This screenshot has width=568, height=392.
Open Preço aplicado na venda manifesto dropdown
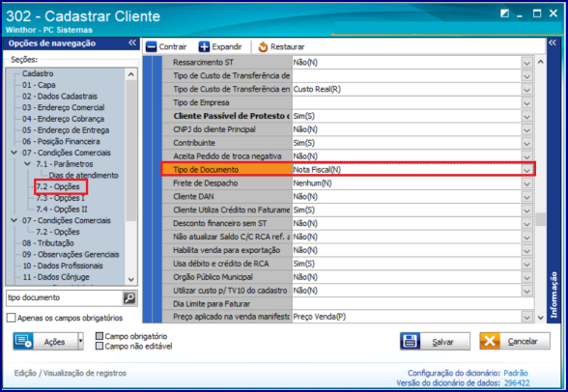(527, 317)
